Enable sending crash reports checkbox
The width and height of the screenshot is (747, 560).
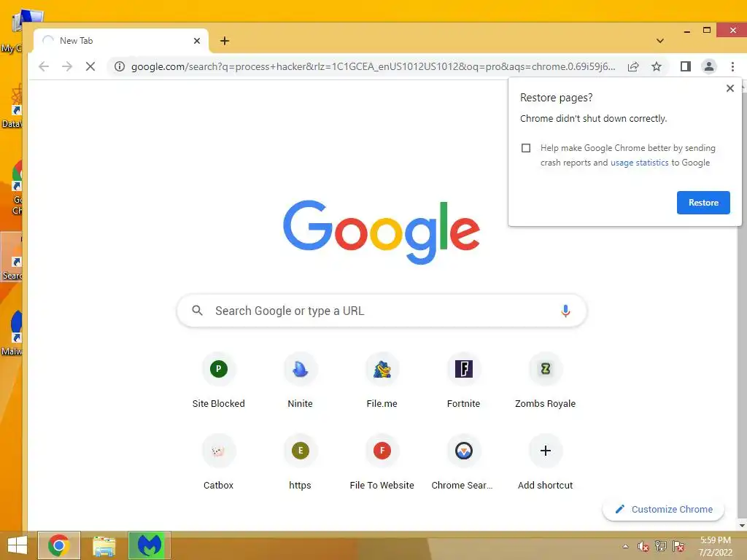(526, 148)
